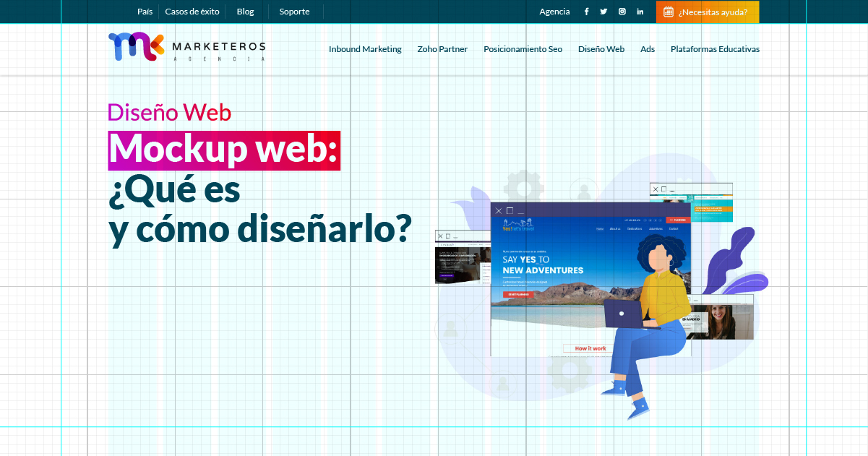
Task: Open Casos de éxito from the top bar
Action: click(192, 11)
